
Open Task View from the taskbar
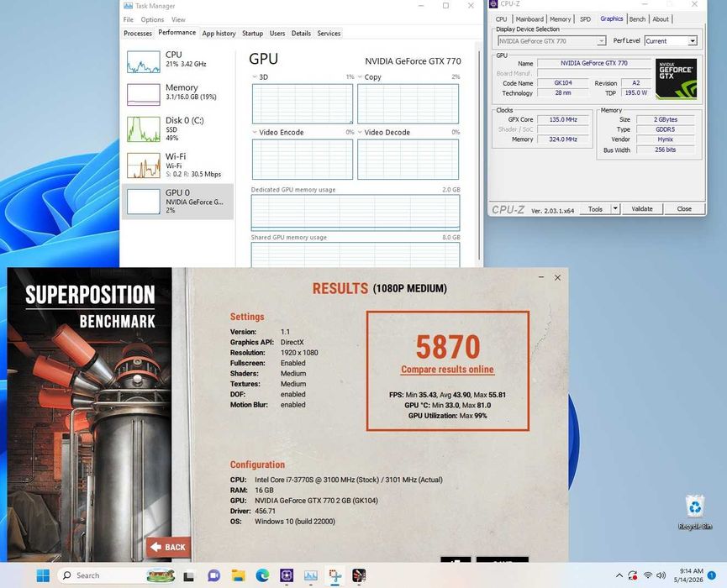point(189,576)
